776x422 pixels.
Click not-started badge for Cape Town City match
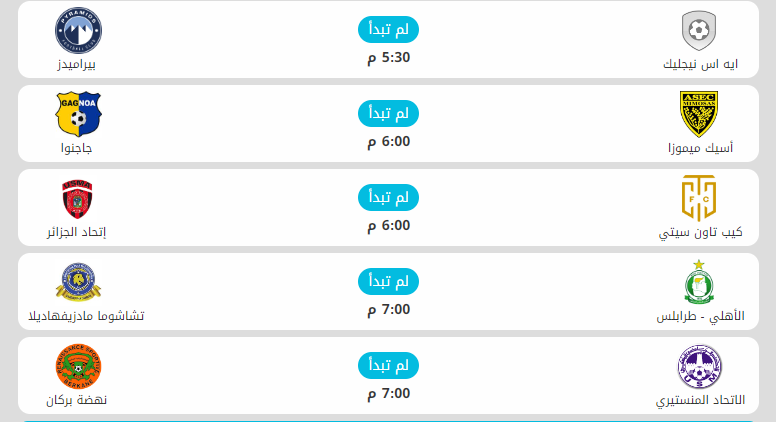[388, 198]
